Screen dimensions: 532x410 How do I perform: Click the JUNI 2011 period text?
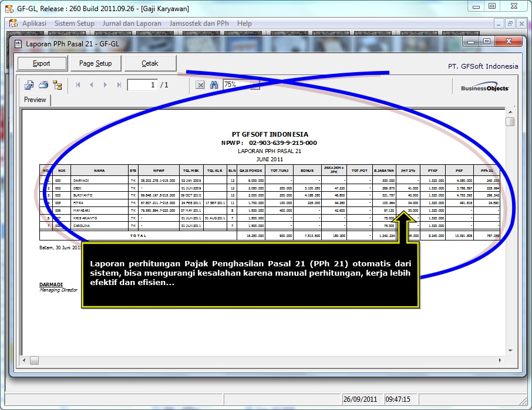[x=270, y=160]
